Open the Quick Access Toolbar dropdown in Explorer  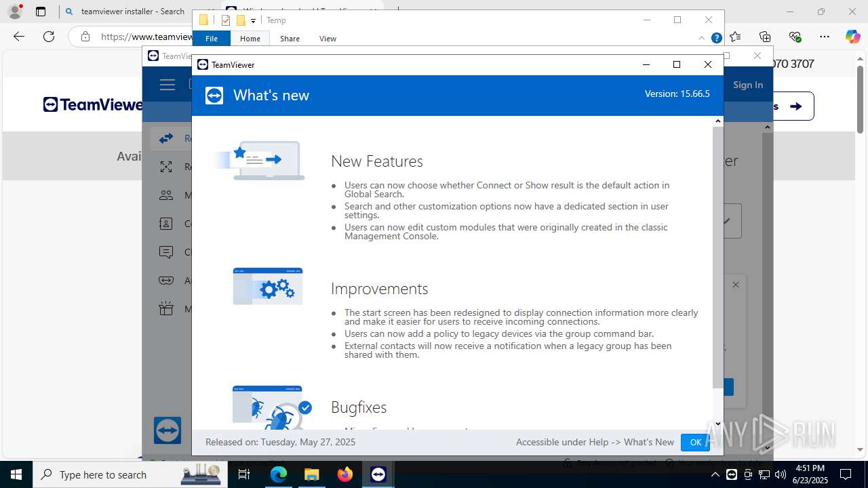pos(253,20)
